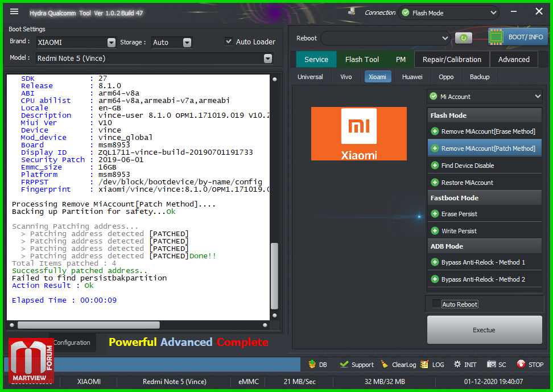Click the green reboot refresh icon
Screen dimensions: 553x392
[x=463, y=38]
